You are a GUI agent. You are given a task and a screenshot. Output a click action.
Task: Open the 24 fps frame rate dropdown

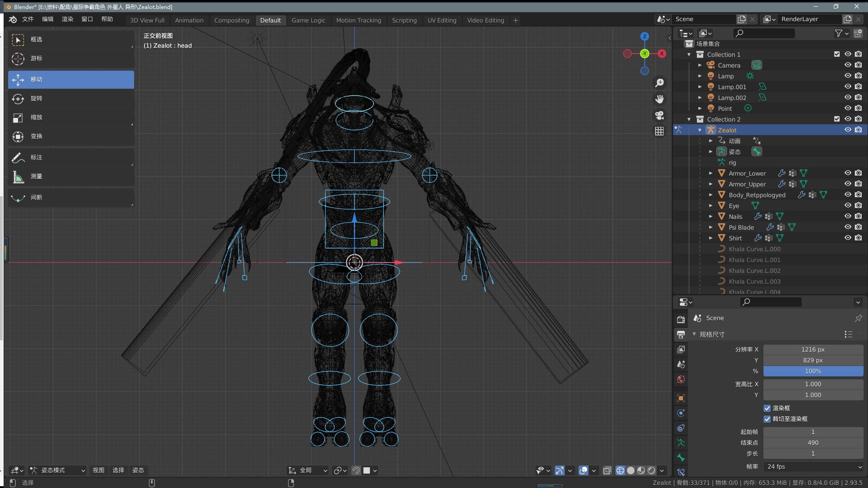pos(813,466)
